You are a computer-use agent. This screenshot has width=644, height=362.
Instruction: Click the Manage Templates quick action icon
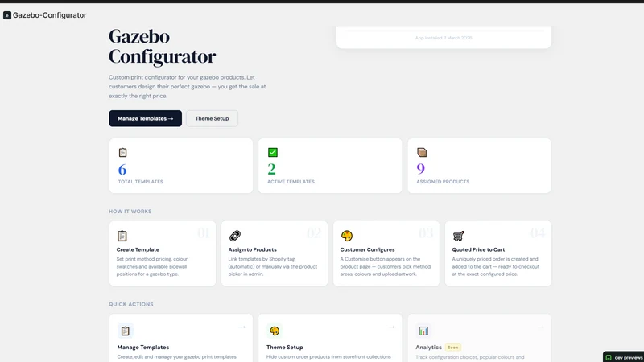tap(126, 331)
